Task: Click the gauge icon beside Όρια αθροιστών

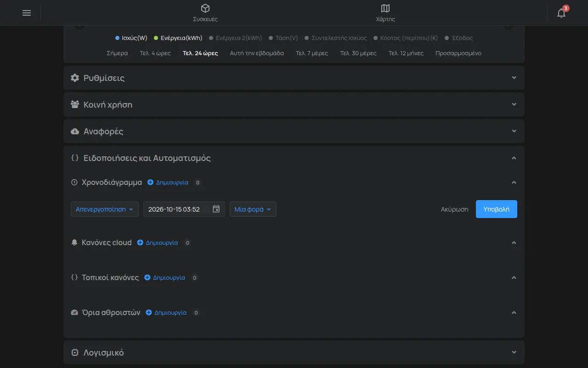Action: click(74, 312)
